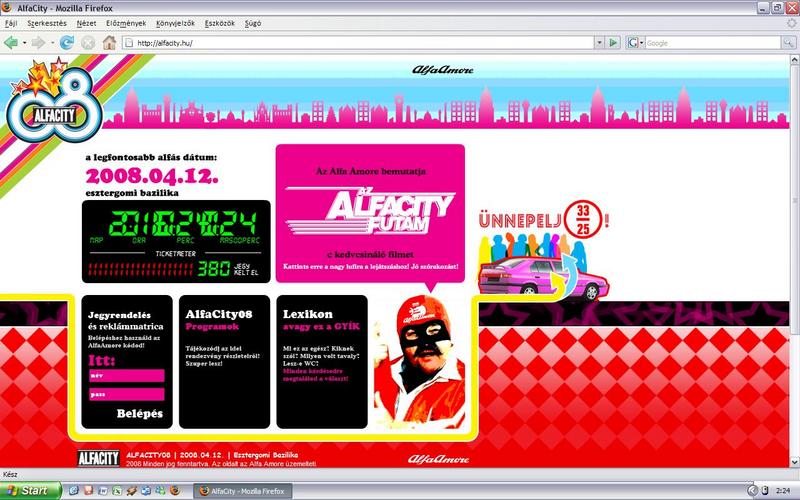Viewport: 800px width, 500px height.
Task: Select AlfaCity - Mozilla Firefox taskbar button
Action: coord(243,491)
